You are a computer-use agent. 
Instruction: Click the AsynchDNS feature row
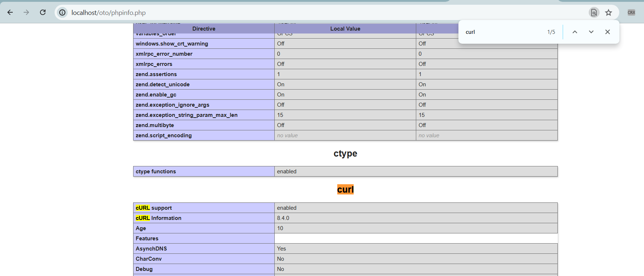point(345,249)
